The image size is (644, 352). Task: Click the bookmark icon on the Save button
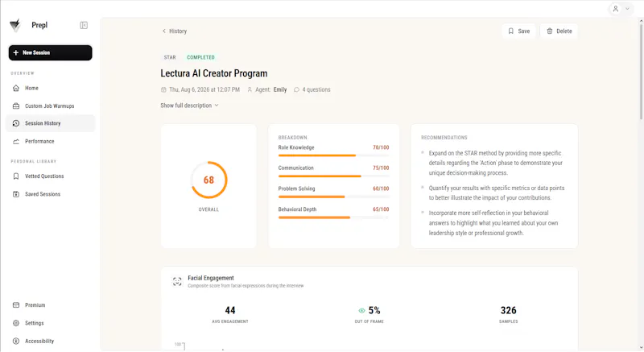[511, 31]
